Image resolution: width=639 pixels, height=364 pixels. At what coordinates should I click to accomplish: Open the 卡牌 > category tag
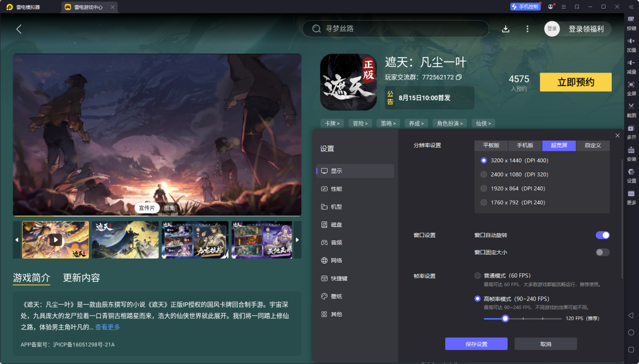[x=332, y=123]
